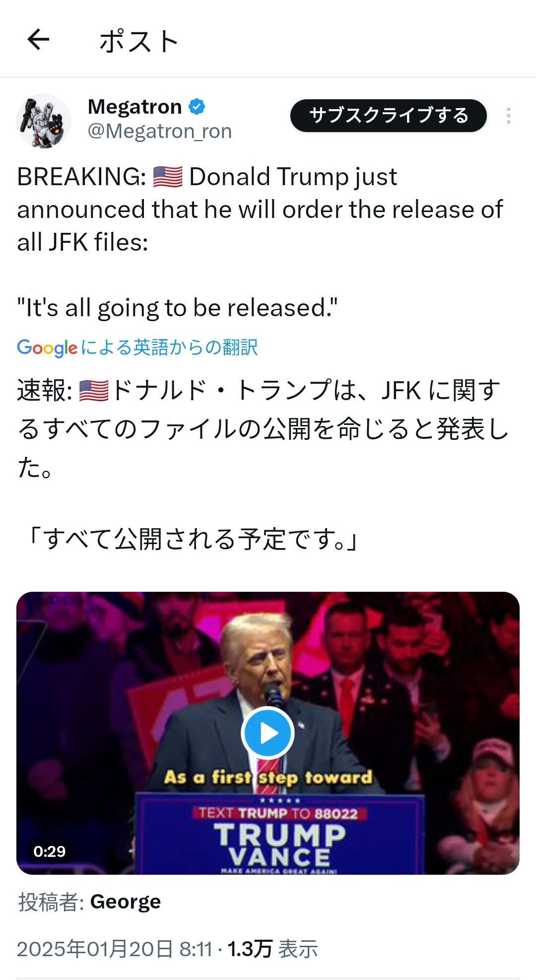536x980 pixels.
Task: Open Megatron's robot profile avatar
Action: (x=44, y=121)
